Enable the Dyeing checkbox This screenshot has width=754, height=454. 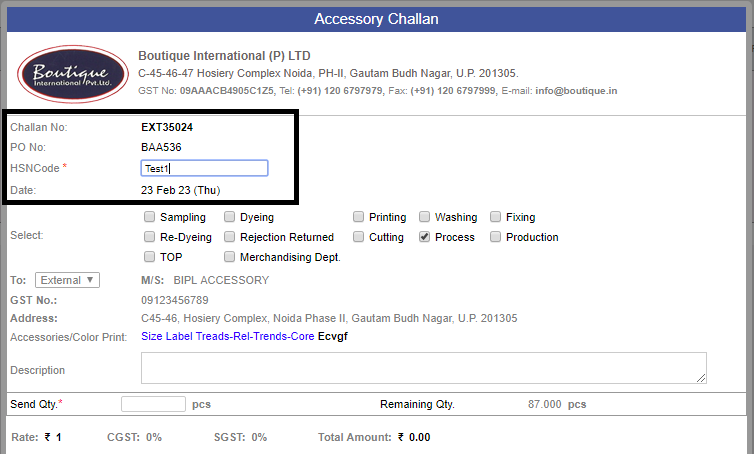point(229,217)
